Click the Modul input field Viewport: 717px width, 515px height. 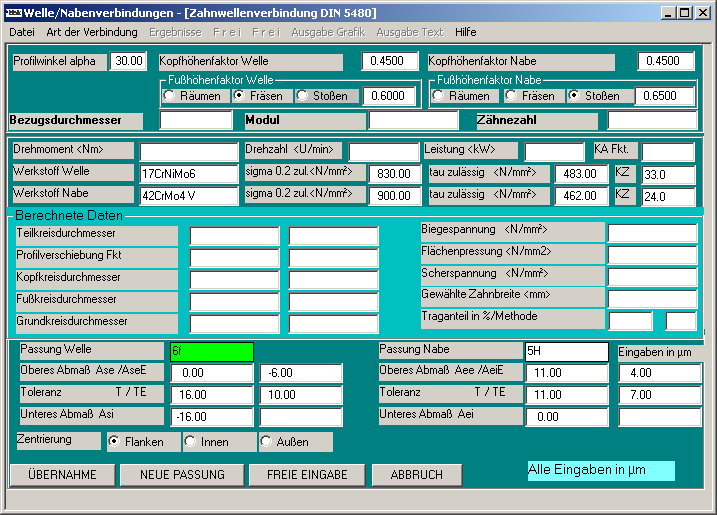point(413,121)
